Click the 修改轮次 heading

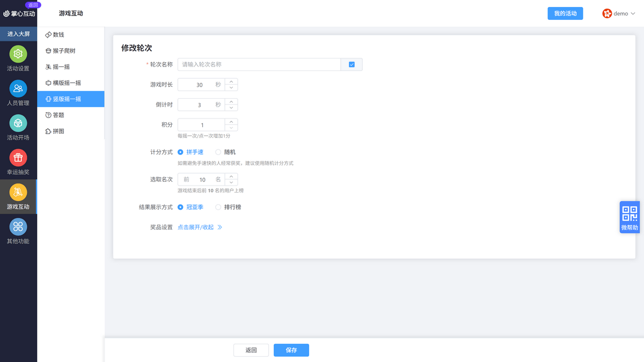click(x=137, y=48)
